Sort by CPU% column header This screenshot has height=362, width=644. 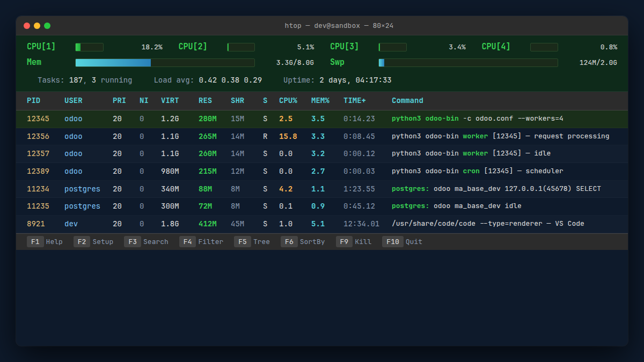click(x=288, y=101)
